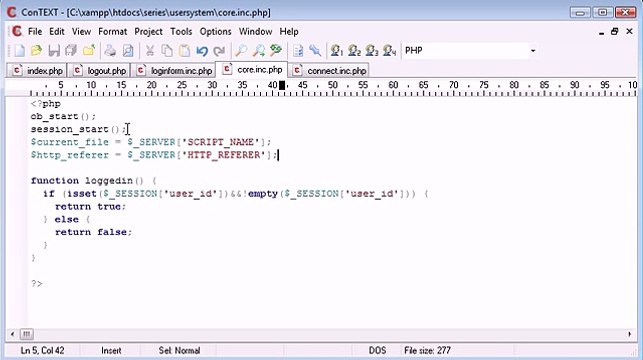
Task: Save all open files icon
Action: click(71, 51)
